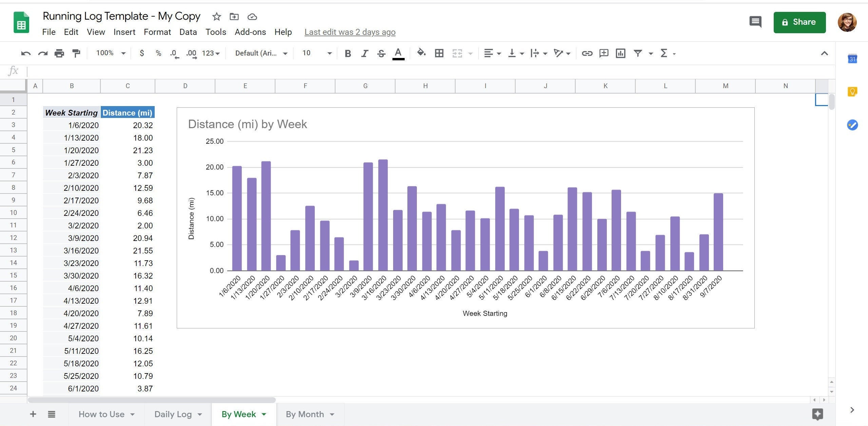Click the paint format tool
The width and height of the screenshot is (868, 426).
click(x=75, y=53)
